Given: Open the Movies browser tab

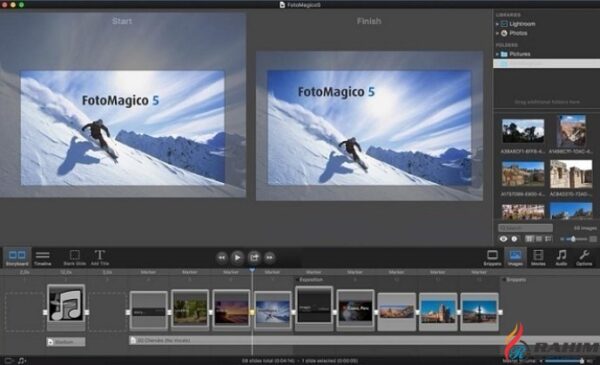Looking at the screenshot, I should coord(538,257).
